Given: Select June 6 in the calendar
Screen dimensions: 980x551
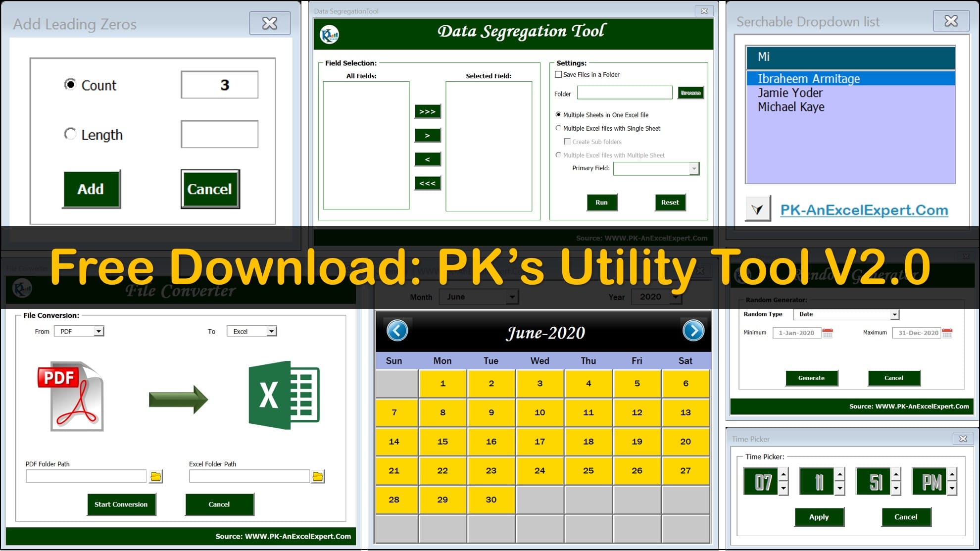Looking at the screenshot, I should pyautogui.click(x=686, y=384).
